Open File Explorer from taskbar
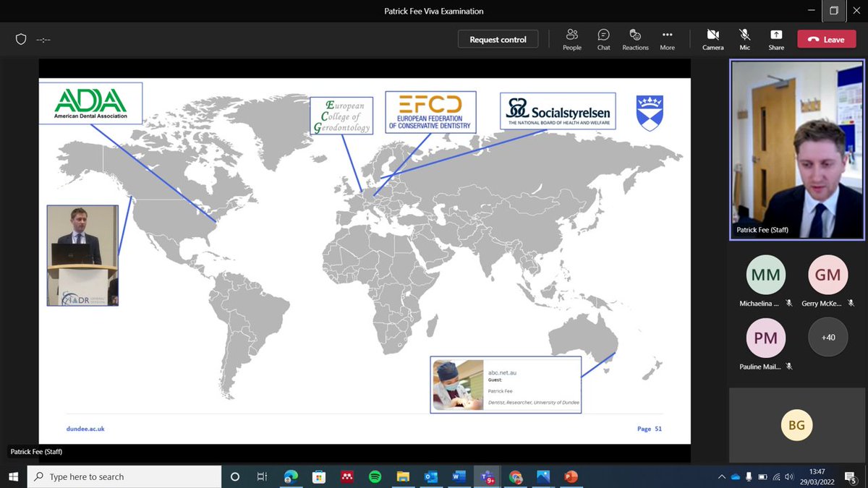This screenshot has height=488, width=868. (403, 476)
